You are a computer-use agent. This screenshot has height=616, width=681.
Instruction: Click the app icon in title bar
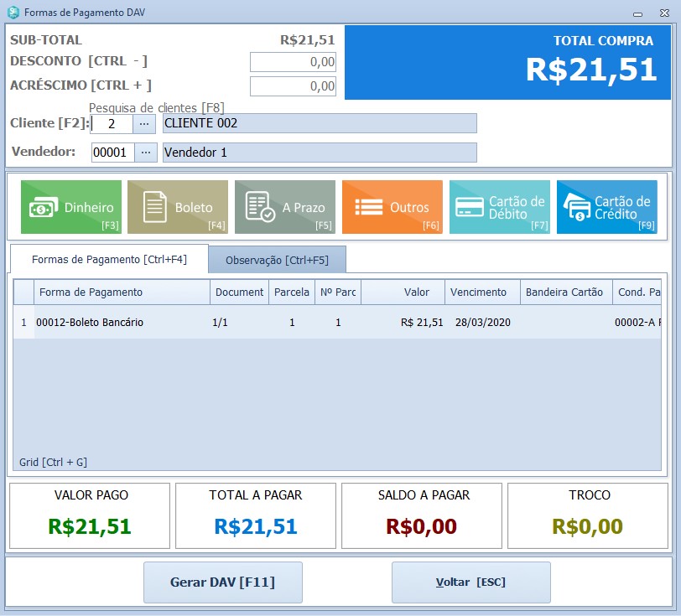13,13
